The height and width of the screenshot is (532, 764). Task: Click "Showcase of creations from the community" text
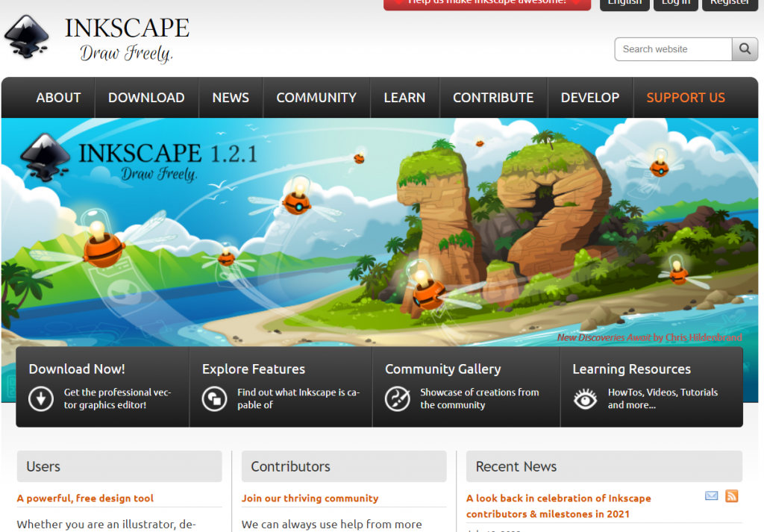(480, 398)
